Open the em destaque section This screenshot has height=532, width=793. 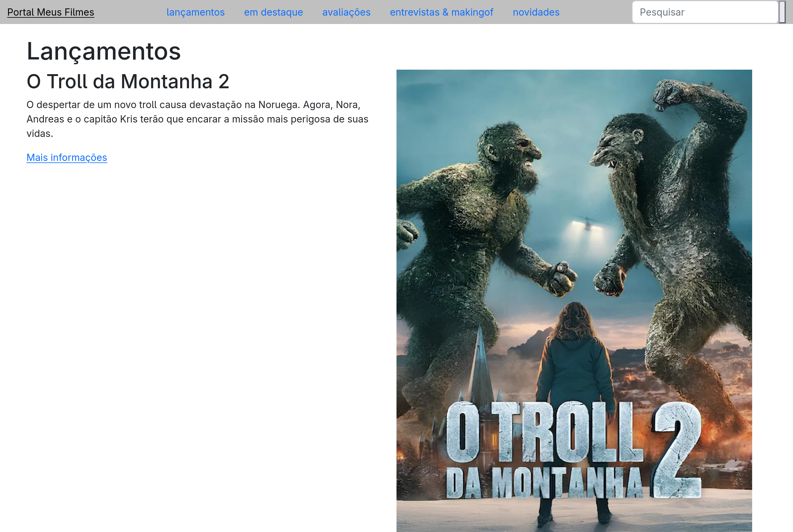point(274,12)
